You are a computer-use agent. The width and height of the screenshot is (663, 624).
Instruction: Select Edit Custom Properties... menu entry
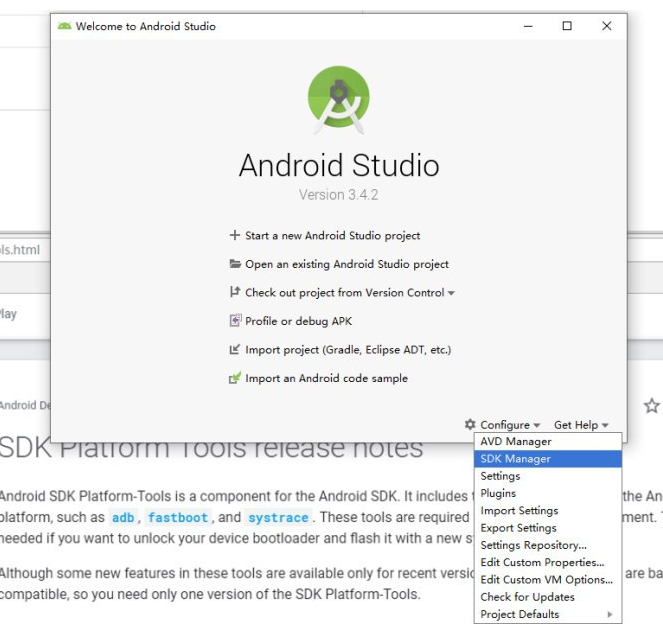point(548,562)
